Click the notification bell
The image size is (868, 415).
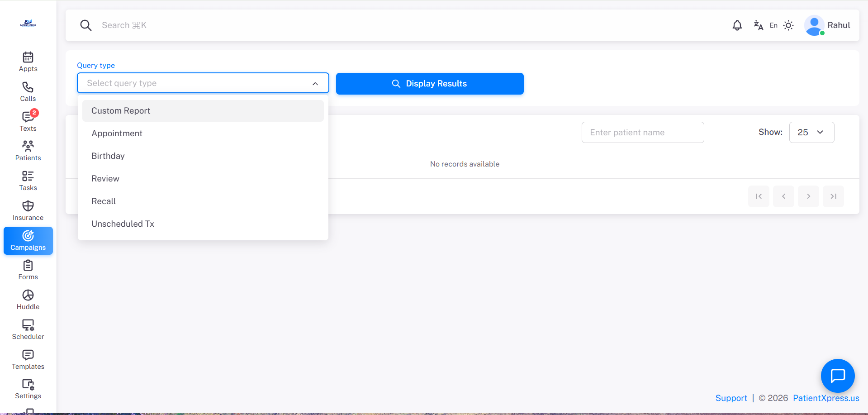pos(737,25)
